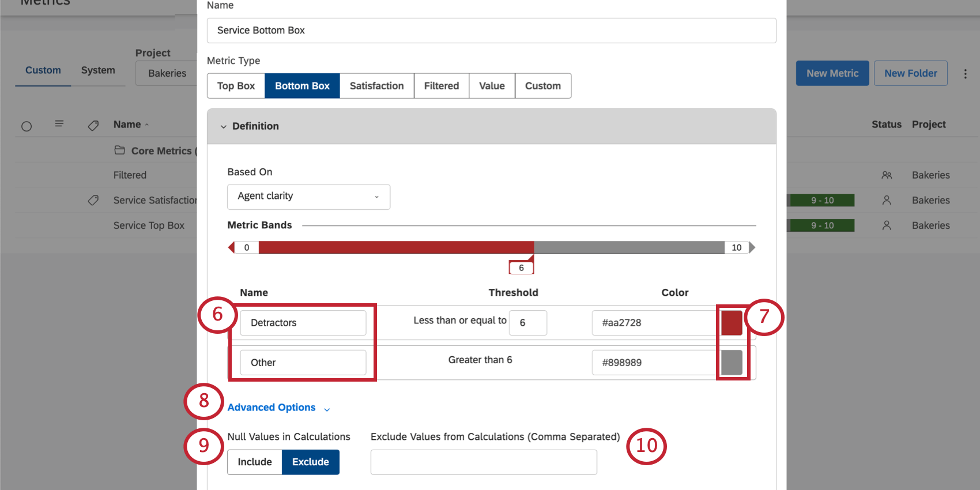
Task: Switch to the Top Box metric type
Action: [x=236, y=86]
